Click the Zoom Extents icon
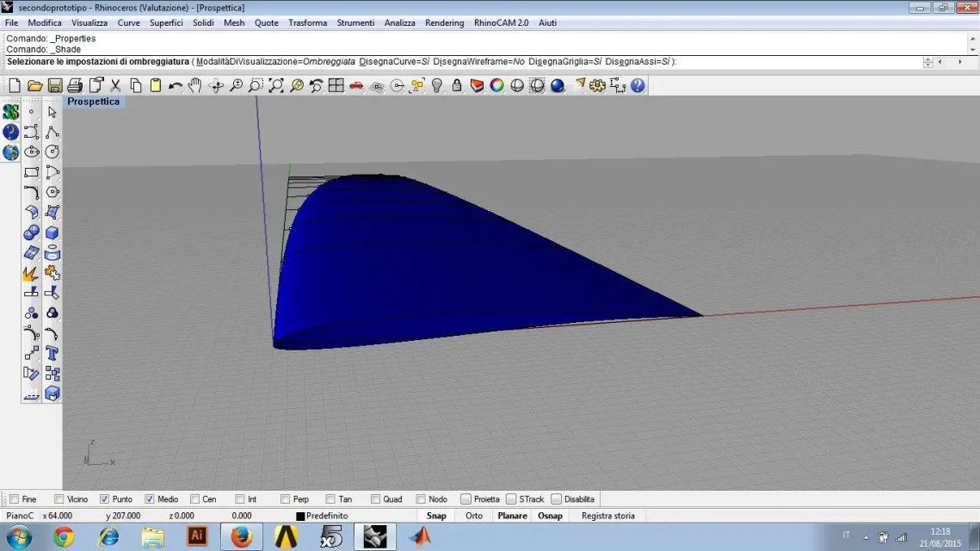 (x=276, y=86)
